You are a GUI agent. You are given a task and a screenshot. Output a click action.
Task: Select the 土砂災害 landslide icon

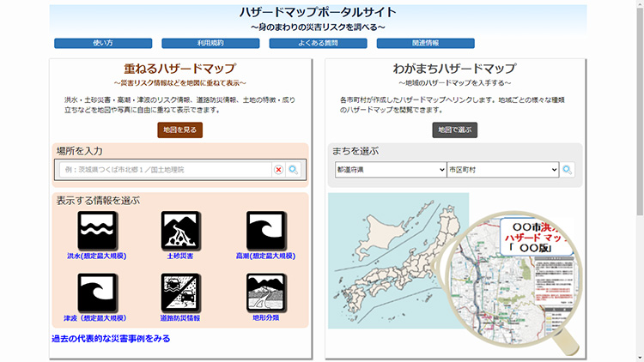[180, 230]
